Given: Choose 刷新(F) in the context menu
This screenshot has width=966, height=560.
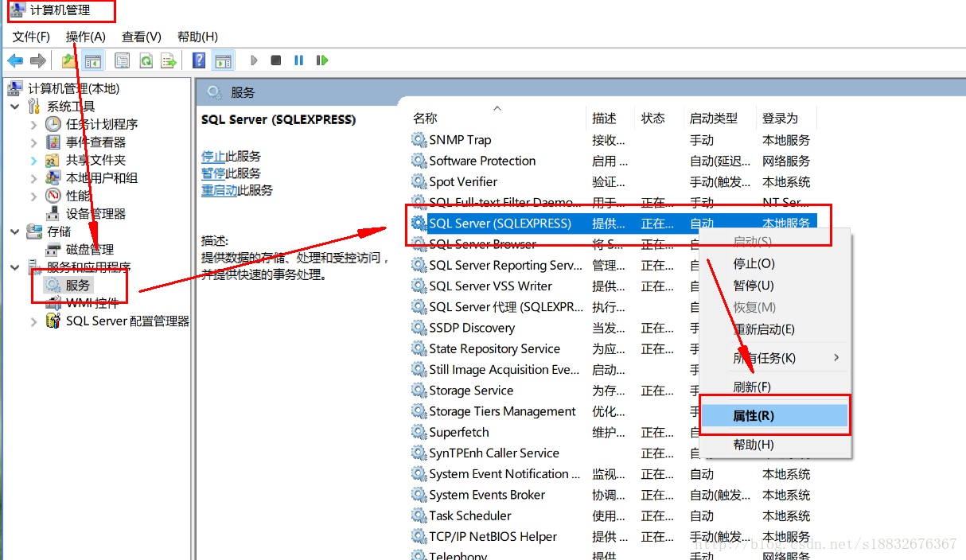Looking at the screenshot, I should tap(752, 387).
